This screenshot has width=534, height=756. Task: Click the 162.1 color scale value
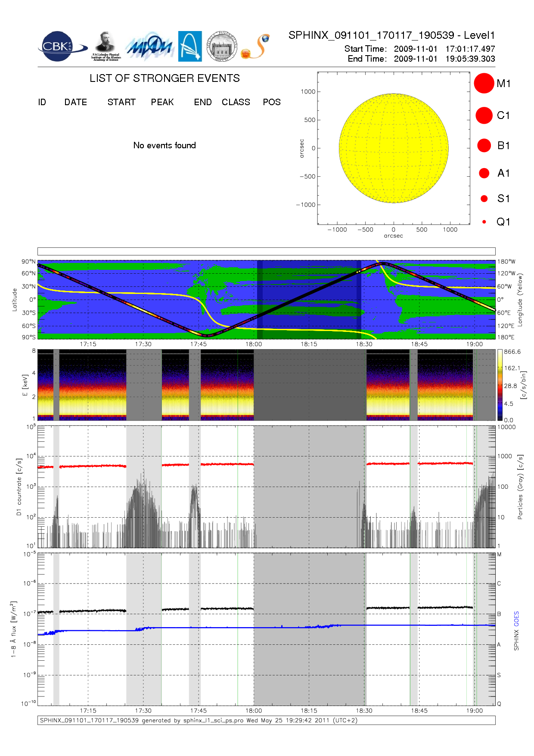pos(512,368)
